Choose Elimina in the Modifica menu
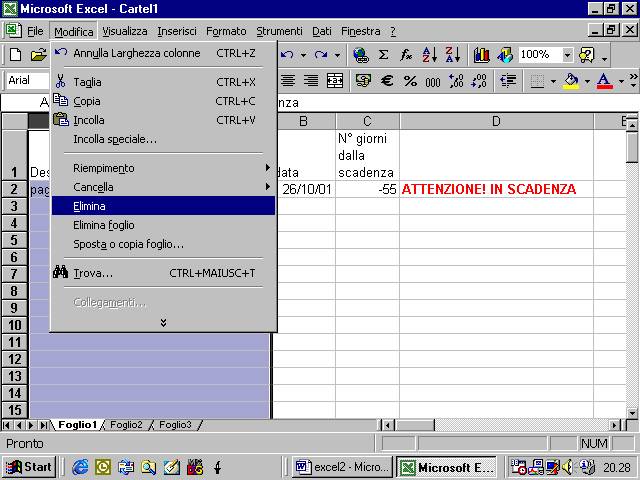 pyautogui.click(x=163, y=206)
